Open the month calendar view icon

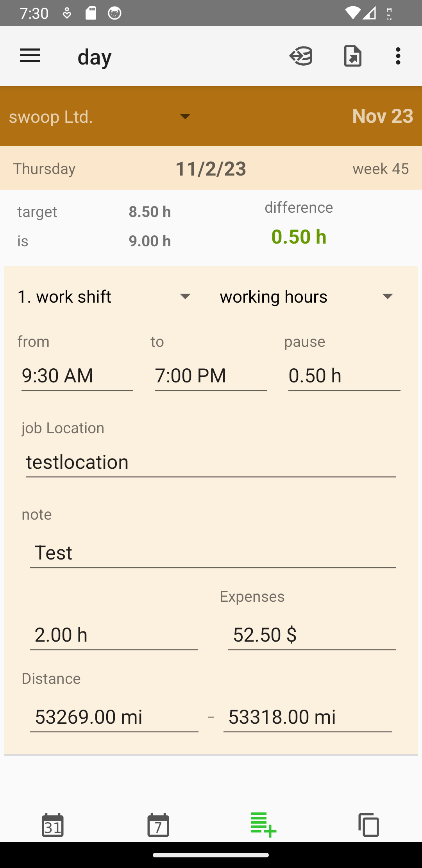53,825
